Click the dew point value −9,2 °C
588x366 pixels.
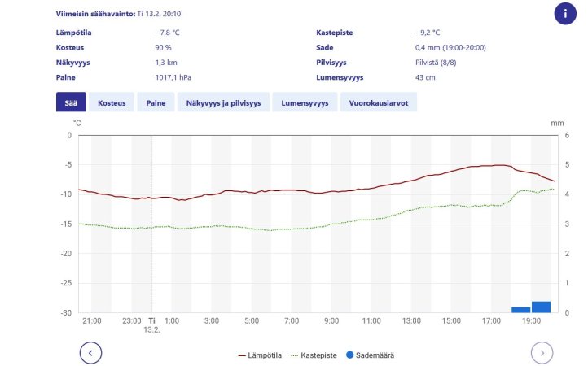coord(428,33)
